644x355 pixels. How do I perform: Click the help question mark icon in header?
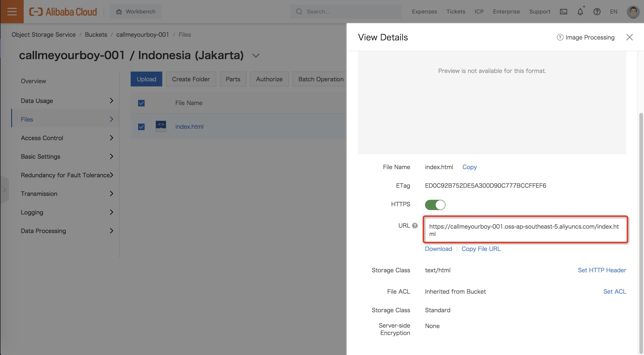point(597,12)
